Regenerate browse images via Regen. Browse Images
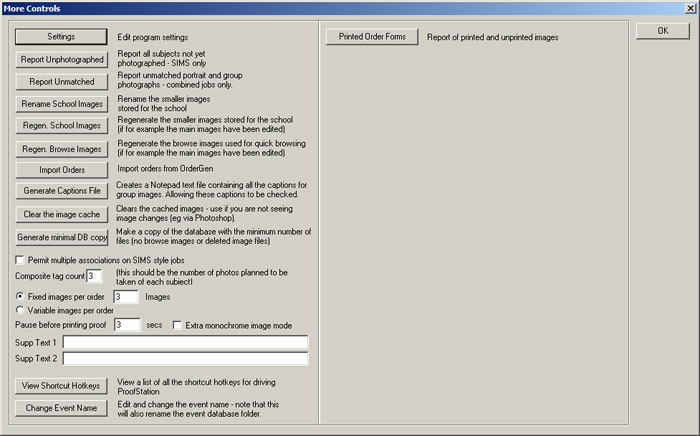700x436 pixels. pyautogui.click(x=61, y=149)
